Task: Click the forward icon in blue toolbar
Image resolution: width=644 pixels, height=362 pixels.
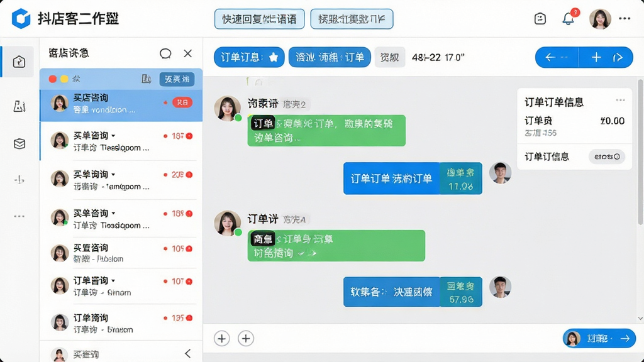Action: pyautogui.click(x=618, y=57)
